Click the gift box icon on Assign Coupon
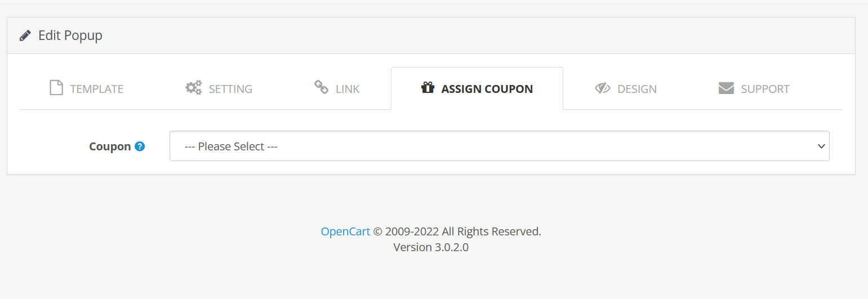Image resolution: width=868 pixels, height=299 pixels. point(428,88)
